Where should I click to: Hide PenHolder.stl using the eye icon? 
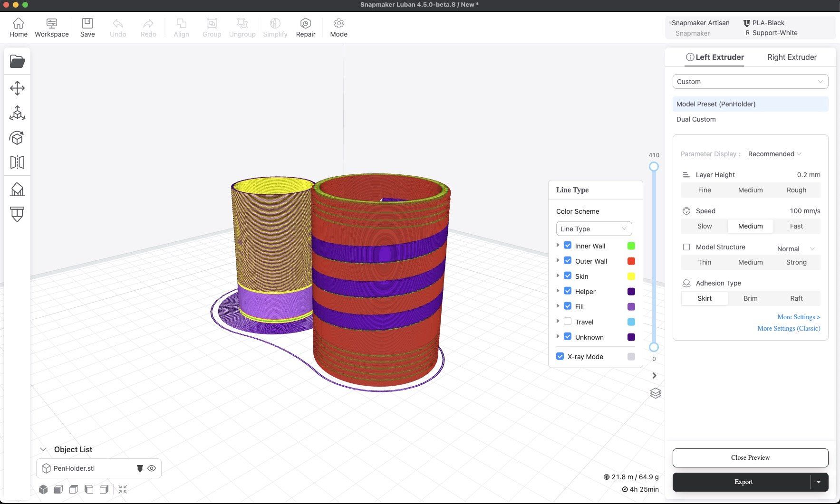pyautogui.click(x=152, y=468)
